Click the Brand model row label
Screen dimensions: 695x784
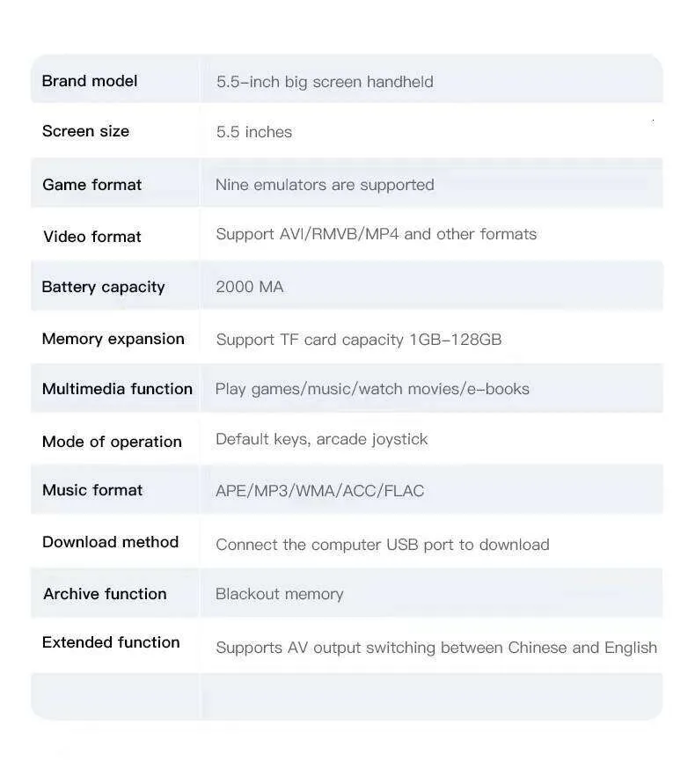[x=90, y=81]
